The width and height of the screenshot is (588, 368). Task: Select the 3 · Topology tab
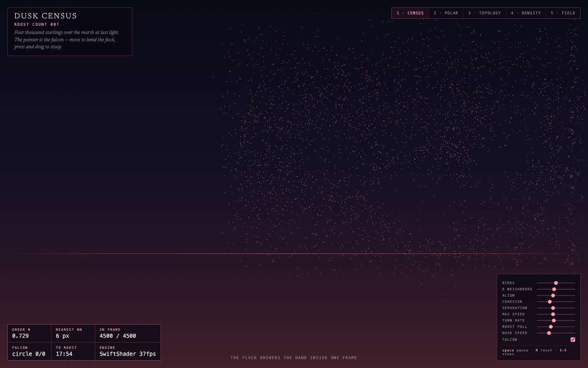485,13
